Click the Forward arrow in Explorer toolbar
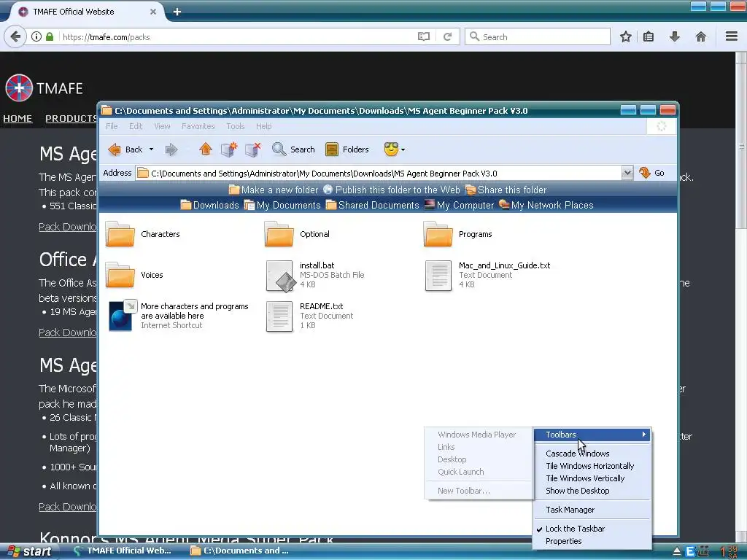This screenshot has height=560, width=747. click(171, 149)
